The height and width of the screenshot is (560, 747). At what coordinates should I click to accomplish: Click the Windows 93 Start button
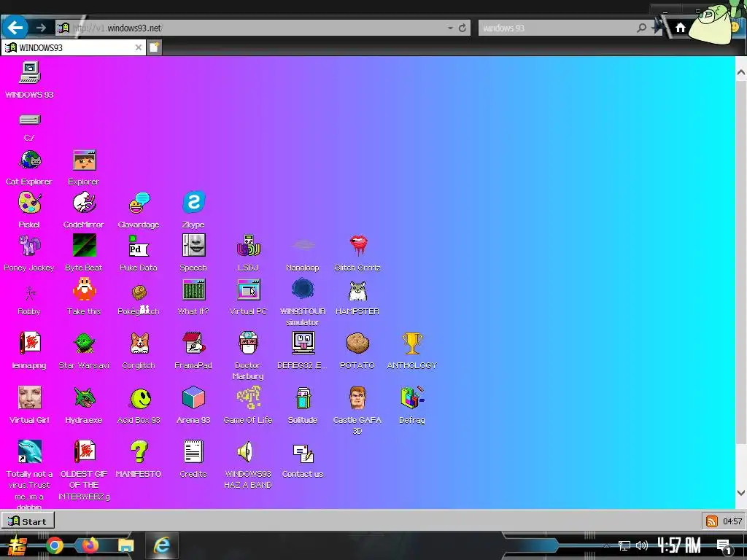click(28, 521)
